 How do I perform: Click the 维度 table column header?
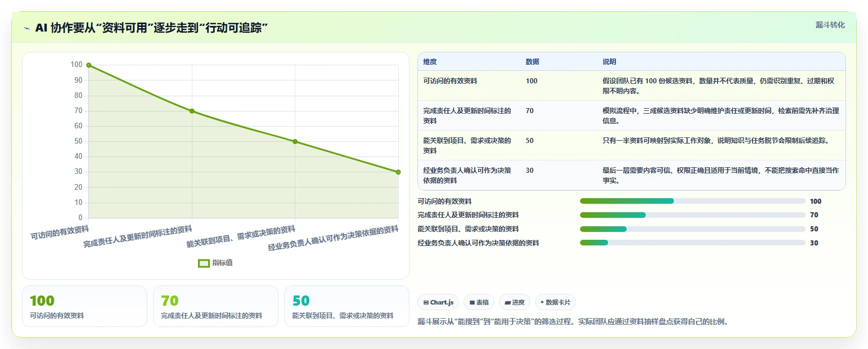[430, 62]
